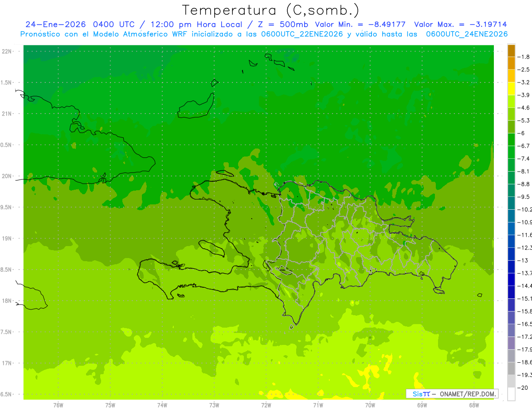Click the '-20' colorbar value
The width and height of the screenshot is (532, 411).
[x=524, y=388]
